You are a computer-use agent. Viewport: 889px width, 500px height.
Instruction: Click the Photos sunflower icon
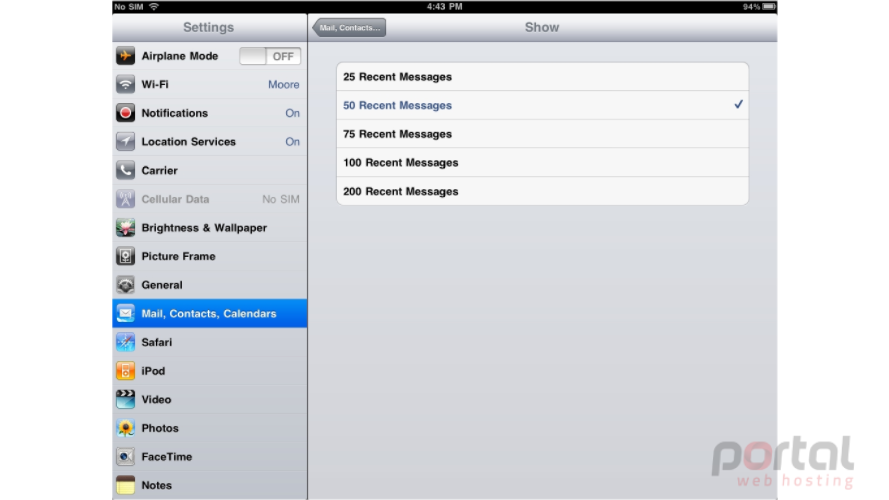(125, 428)
